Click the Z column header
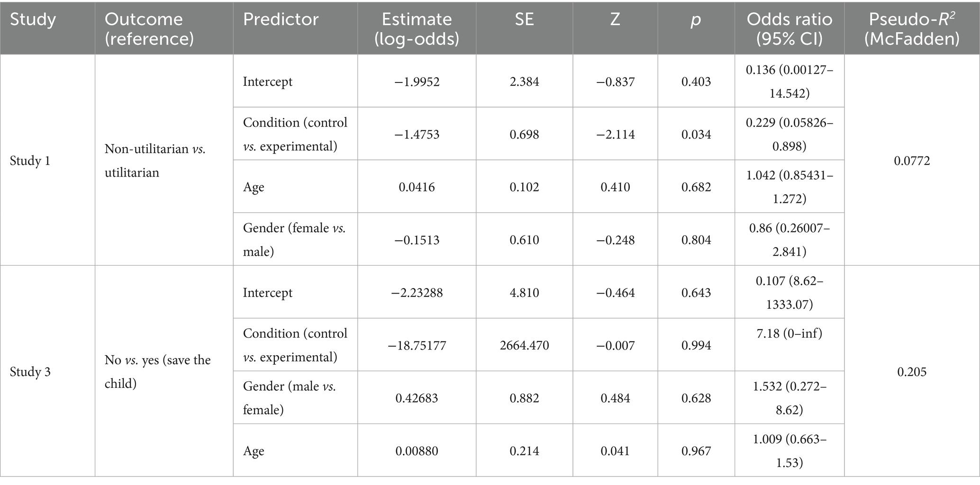Image resolution: width=980 pixels, height=485 pixels. (615, 19)
